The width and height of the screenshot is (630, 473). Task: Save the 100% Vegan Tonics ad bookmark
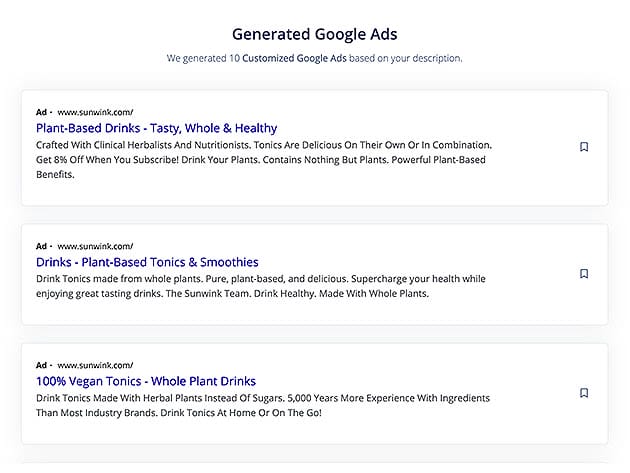584,393
